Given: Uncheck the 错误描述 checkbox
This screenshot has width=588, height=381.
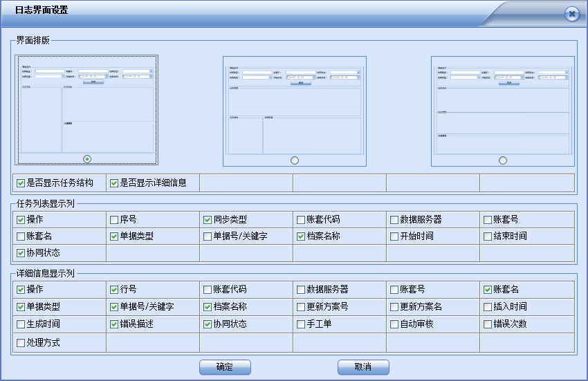Looking at the screenshot, I should [x=114, y=324].
